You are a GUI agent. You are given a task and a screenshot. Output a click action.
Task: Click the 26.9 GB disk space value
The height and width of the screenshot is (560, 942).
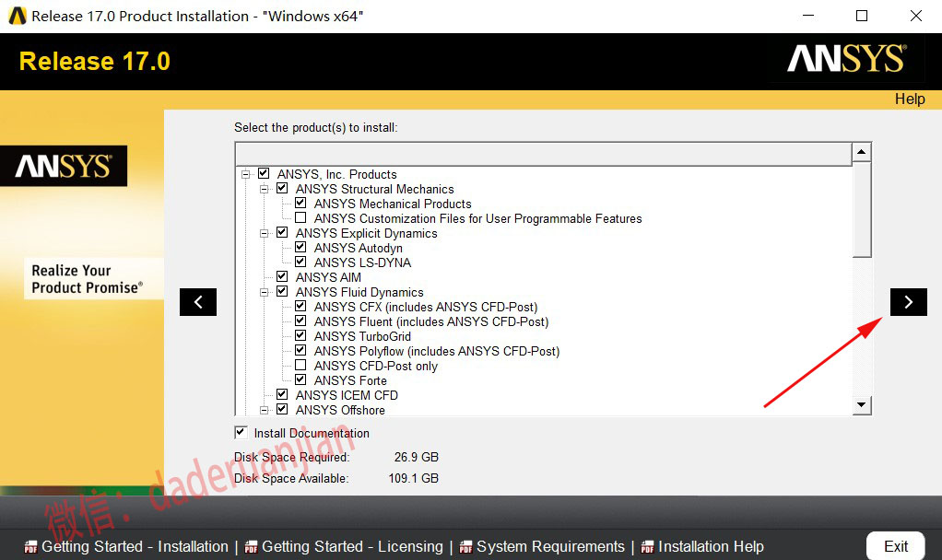[417, 458]
